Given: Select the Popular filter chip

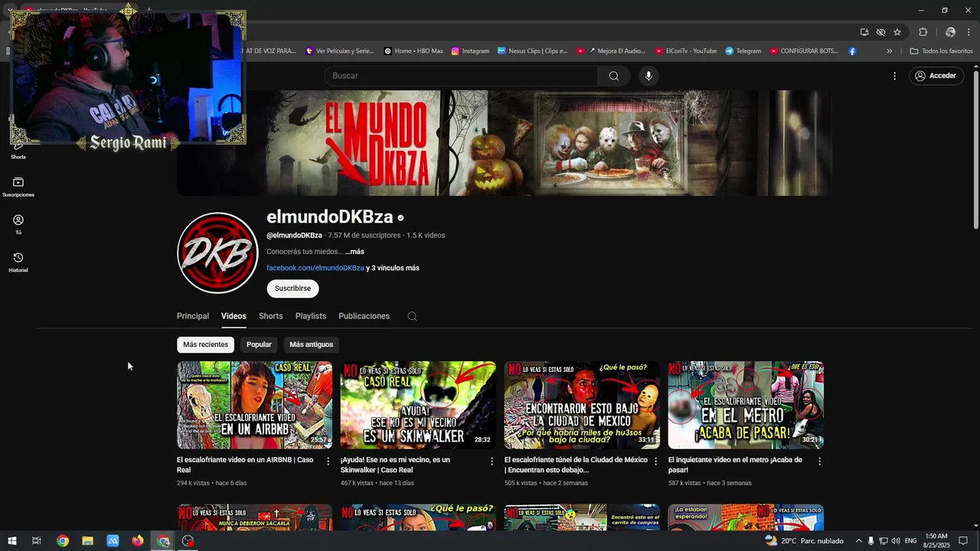Looking at the screenshot, I should 259,344.
